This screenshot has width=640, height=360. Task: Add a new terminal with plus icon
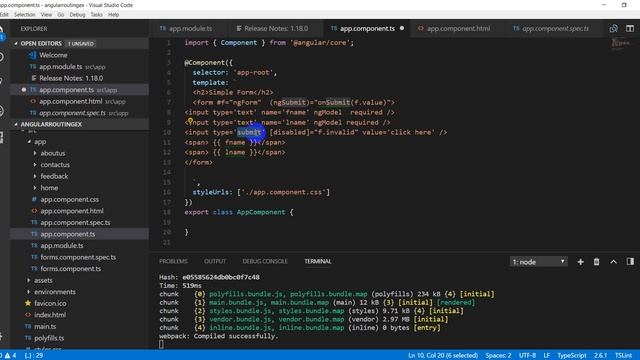coord(580,262)
